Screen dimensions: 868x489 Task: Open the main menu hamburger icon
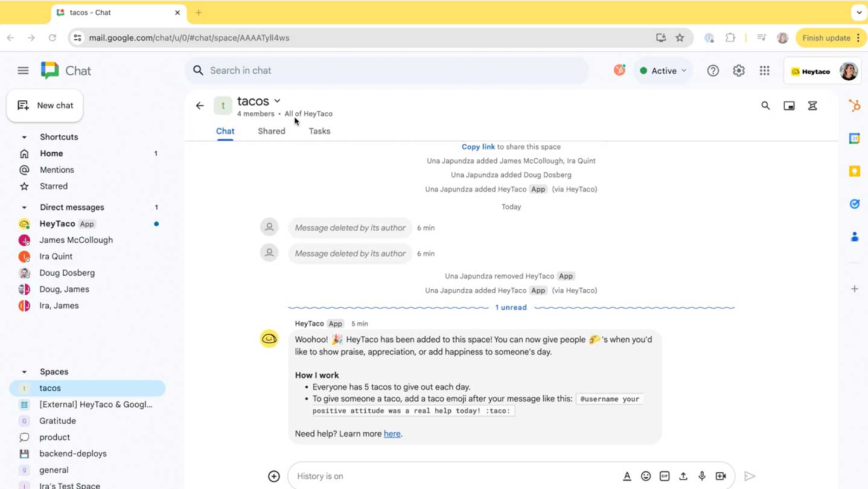point(23,71)
